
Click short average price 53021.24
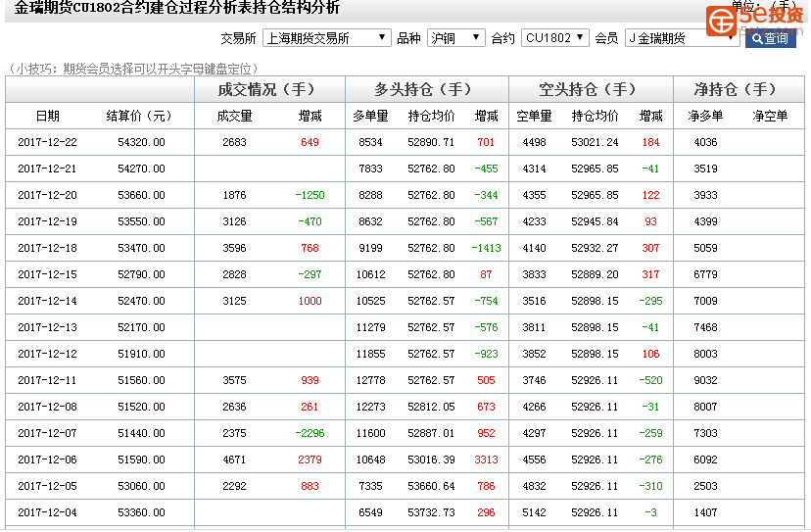pos(595,142)
